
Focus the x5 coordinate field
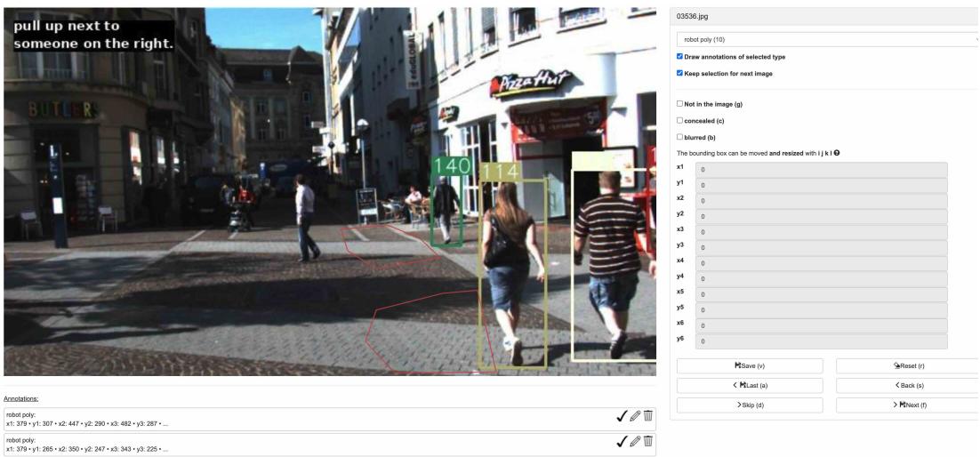821,294
